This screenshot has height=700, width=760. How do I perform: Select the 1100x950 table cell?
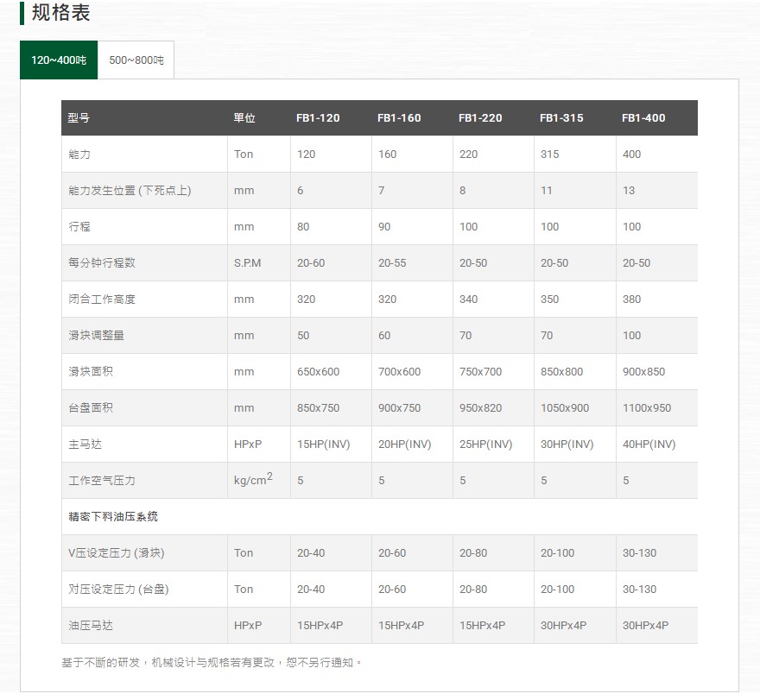pos(646,408)
